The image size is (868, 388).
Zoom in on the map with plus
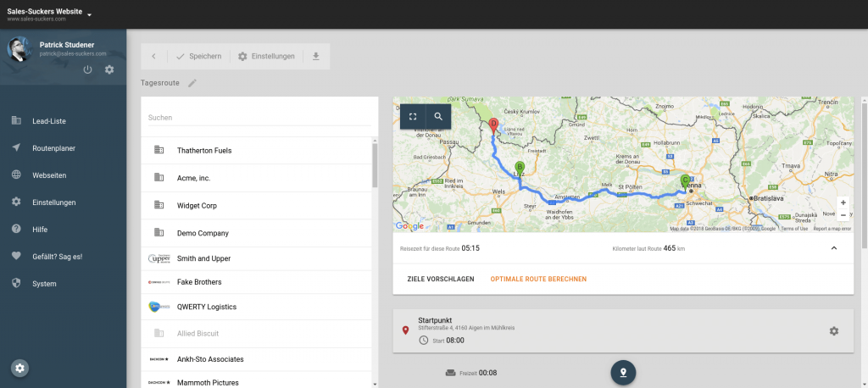[x=843, y=202]
